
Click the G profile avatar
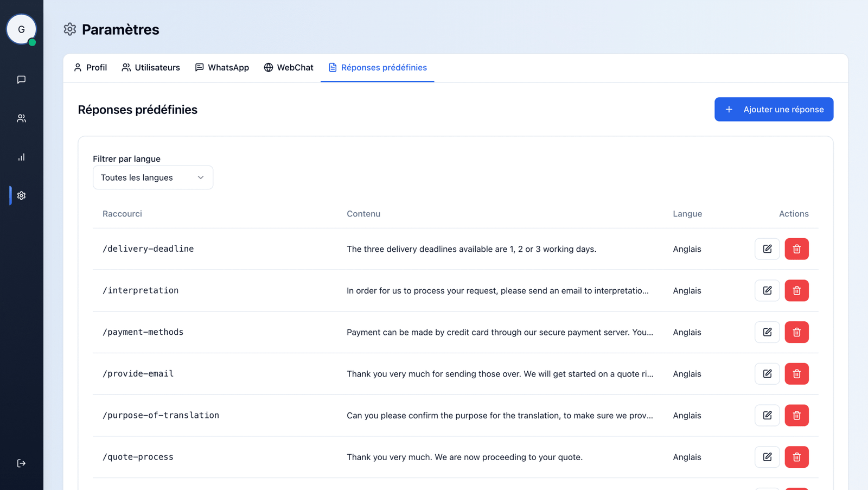click(21, 29)
